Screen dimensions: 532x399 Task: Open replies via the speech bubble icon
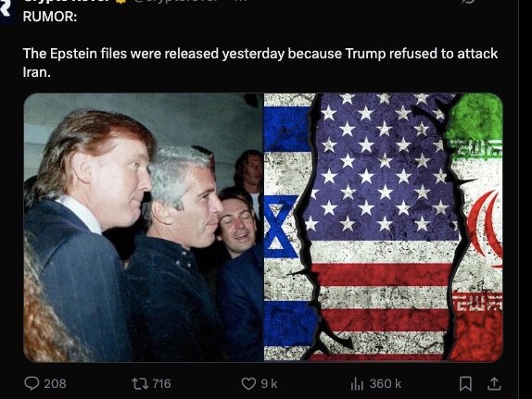tap(32, 384)
